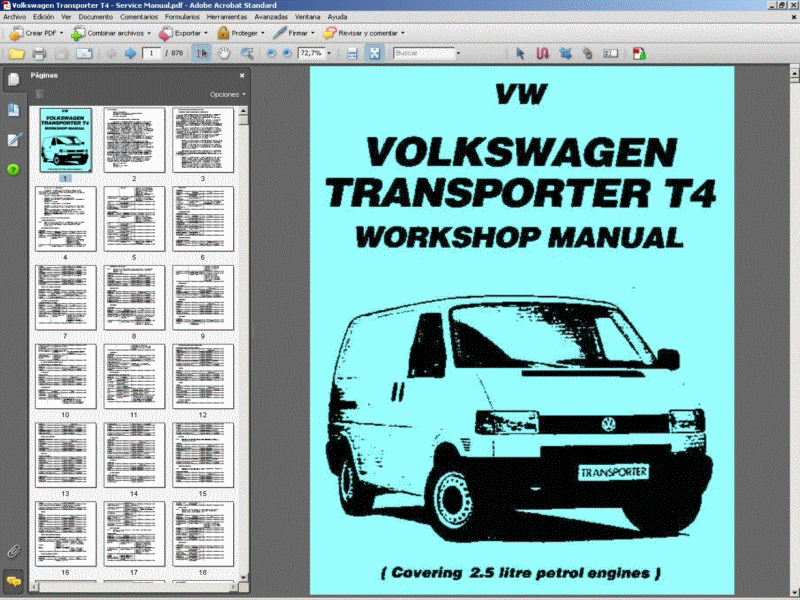Click the red-green icon at toolbar end
This screenshot has width=800, height=600.
[639, 54]
